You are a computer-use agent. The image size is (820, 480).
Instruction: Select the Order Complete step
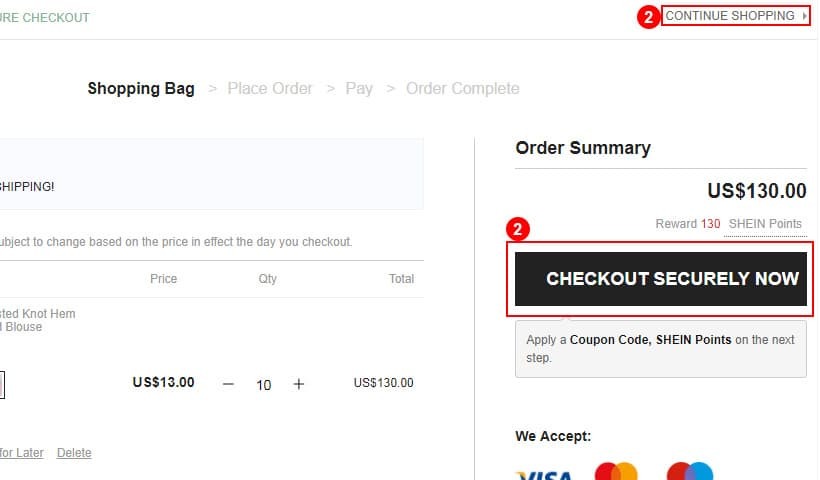(x=462, y=88)
